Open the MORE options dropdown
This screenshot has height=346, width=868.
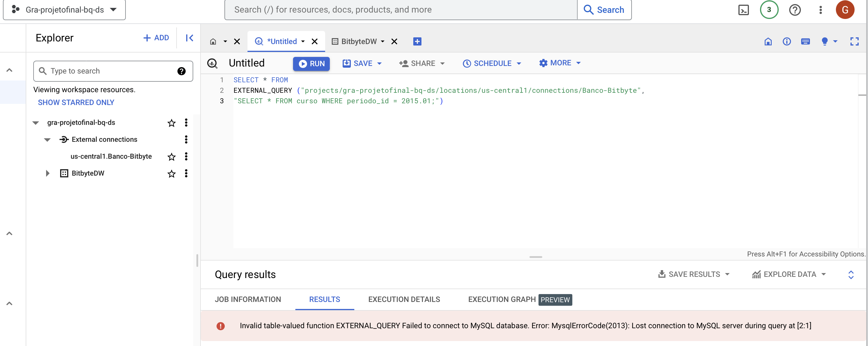[560, 62]
